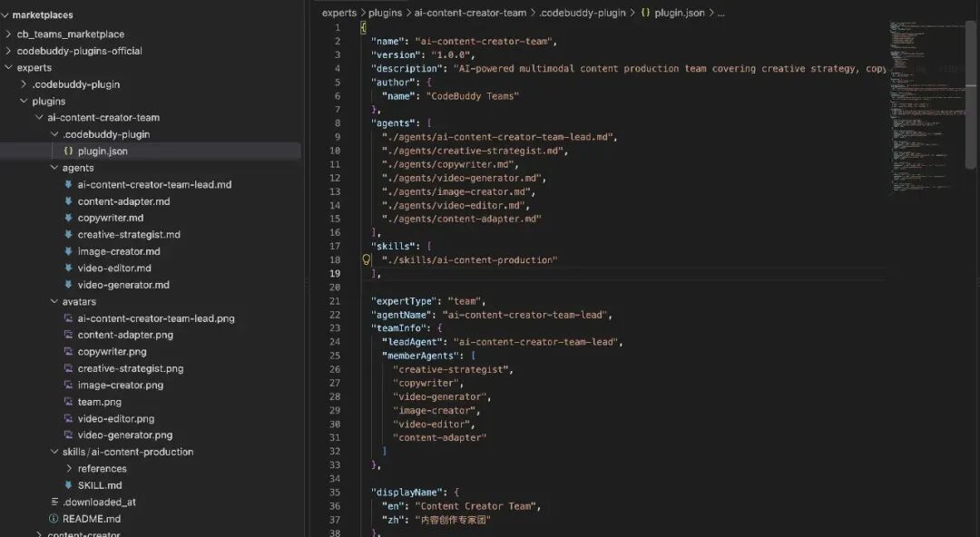Click ai-content-creator-team in the breadcrumb
Image resolution: width=980 pixels, height=537 pixels.
[x=470, y=13]
